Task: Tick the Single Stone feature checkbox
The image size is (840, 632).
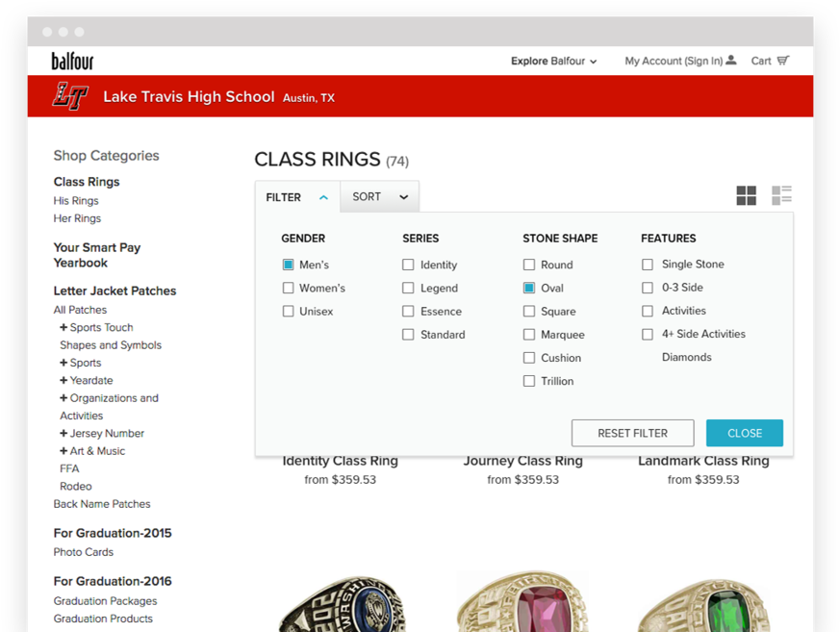Action: [x=648, y=265]
